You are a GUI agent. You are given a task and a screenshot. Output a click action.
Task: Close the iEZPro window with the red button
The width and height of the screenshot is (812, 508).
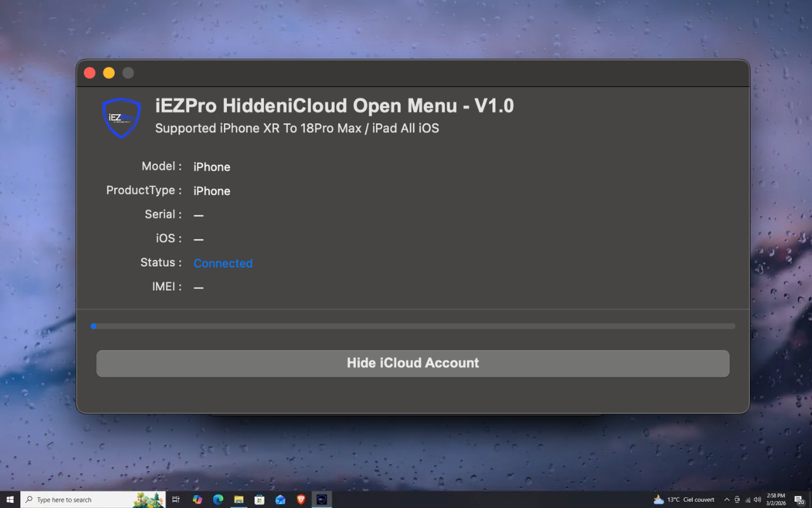89,73
